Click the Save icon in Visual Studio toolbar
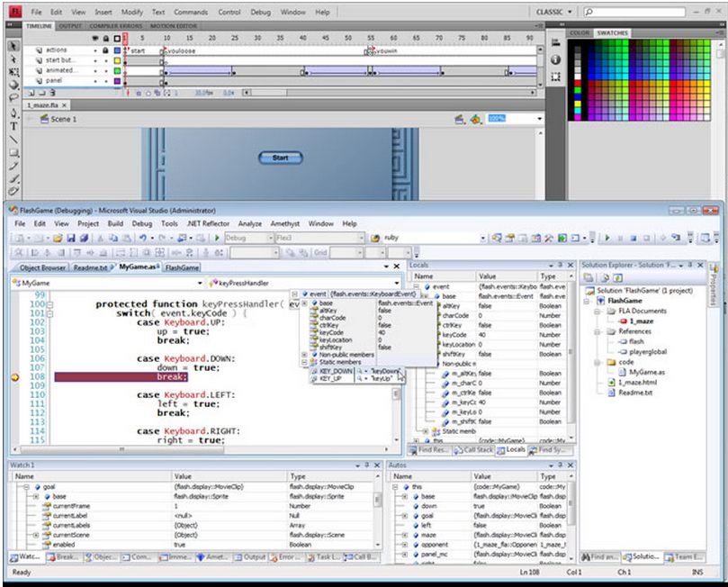 tap(71, 239)
